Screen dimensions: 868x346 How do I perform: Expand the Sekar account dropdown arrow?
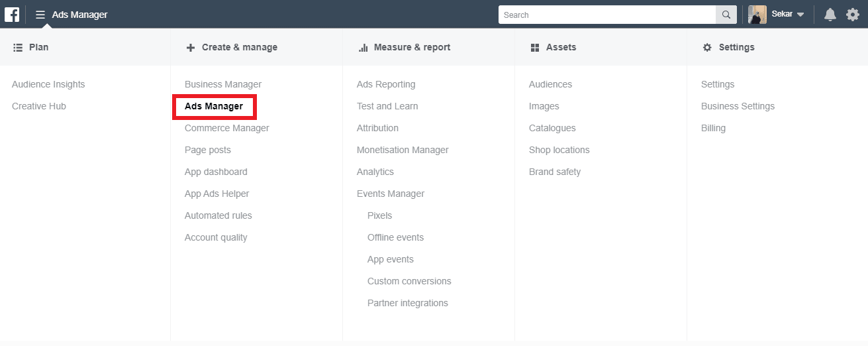[800, 15]
